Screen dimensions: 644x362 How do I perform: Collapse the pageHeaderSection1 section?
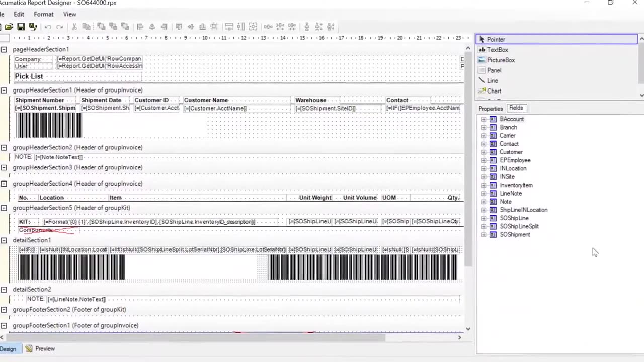click(4, 49)
